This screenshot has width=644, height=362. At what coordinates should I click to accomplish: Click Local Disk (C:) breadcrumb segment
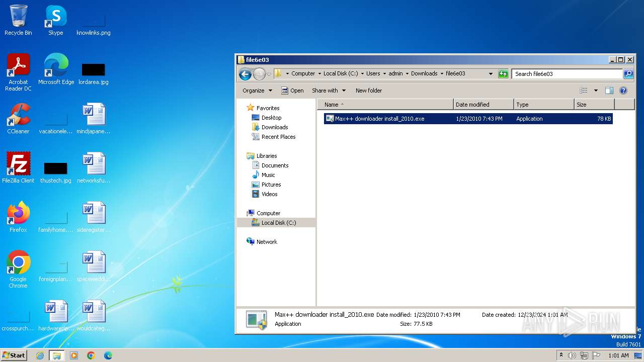pyautogui.click(x=341, y=73)
